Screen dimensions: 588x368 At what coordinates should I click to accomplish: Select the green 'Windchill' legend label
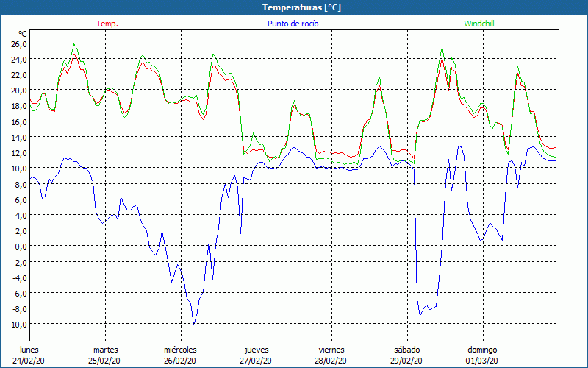[479, 24]
